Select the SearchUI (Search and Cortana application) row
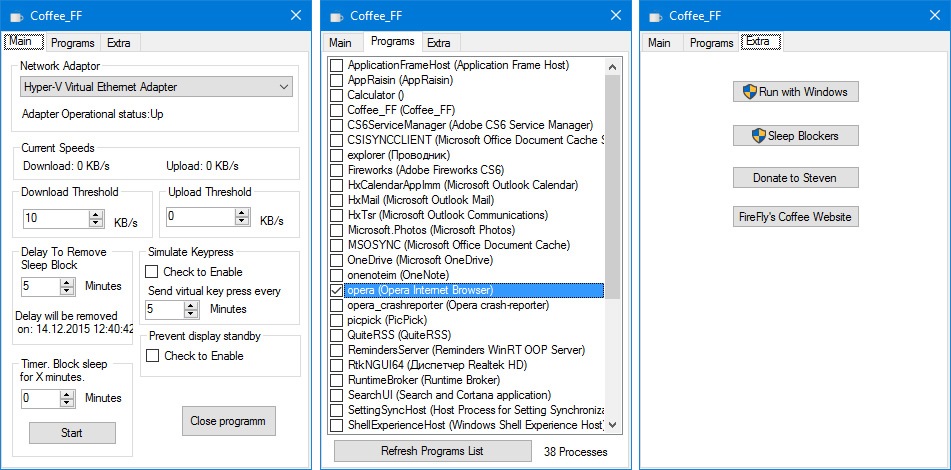951x470 pixels. click(x=466, y=395)
